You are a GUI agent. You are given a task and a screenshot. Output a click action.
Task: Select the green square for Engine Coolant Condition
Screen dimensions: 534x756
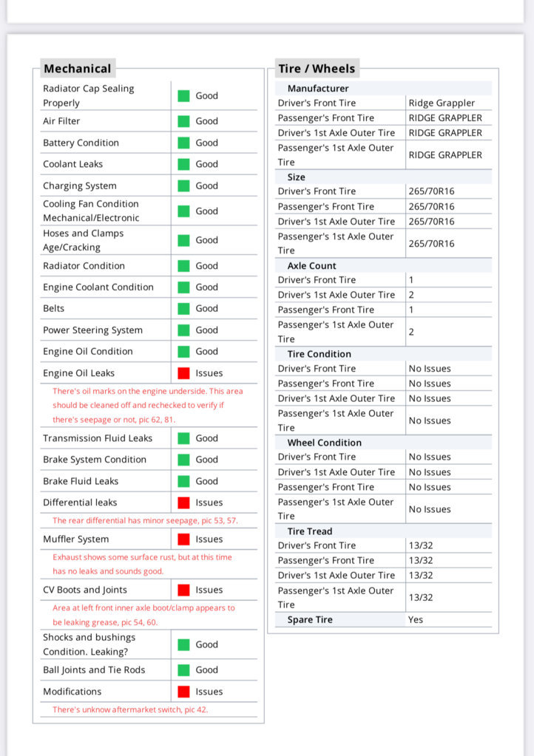(183, 287)
